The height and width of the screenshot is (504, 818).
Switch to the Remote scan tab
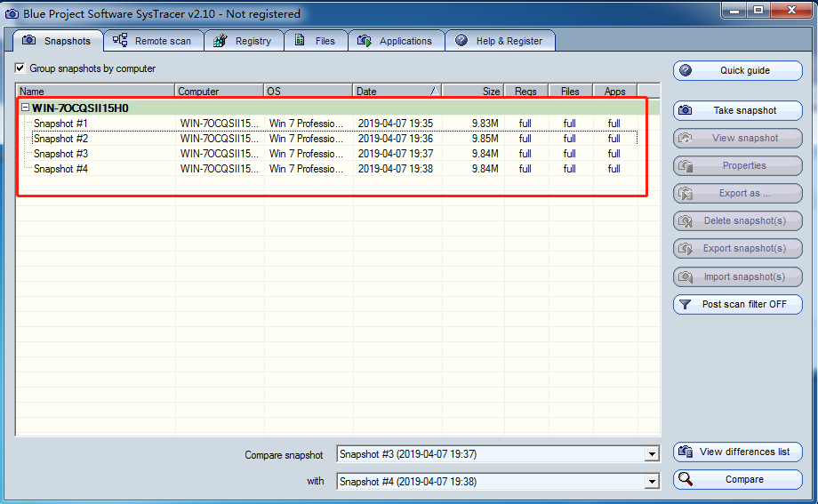(154, 41)
